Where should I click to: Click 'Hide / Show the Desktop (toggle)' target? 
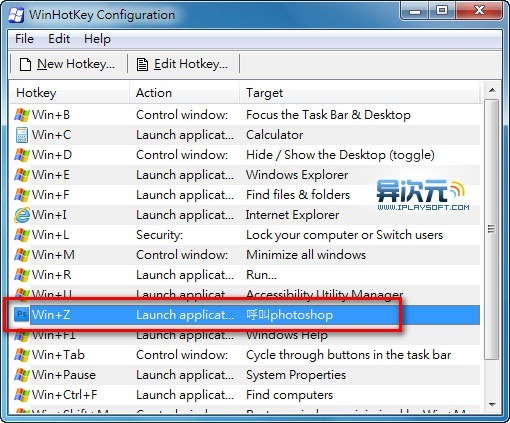tap(340, 155)
